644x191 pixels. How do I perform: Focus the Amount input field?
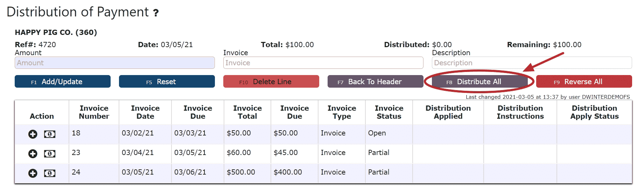[115, 63]
